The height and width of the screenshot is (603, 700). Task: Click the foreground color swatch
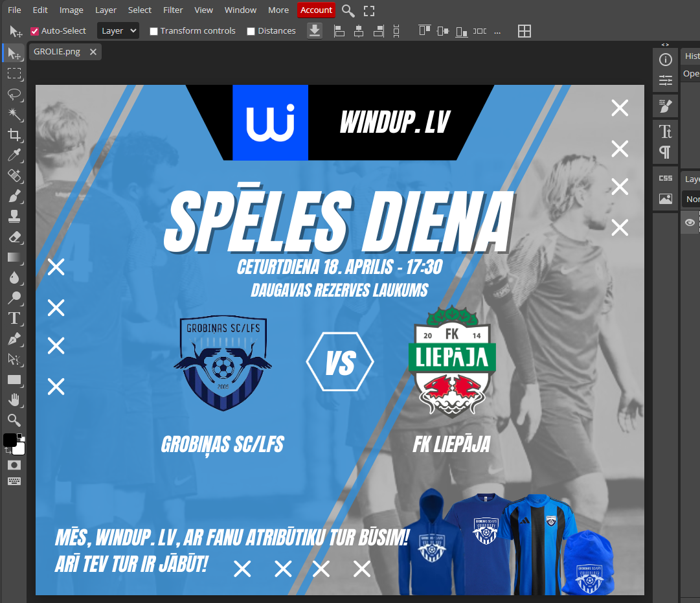click(10, 440)
